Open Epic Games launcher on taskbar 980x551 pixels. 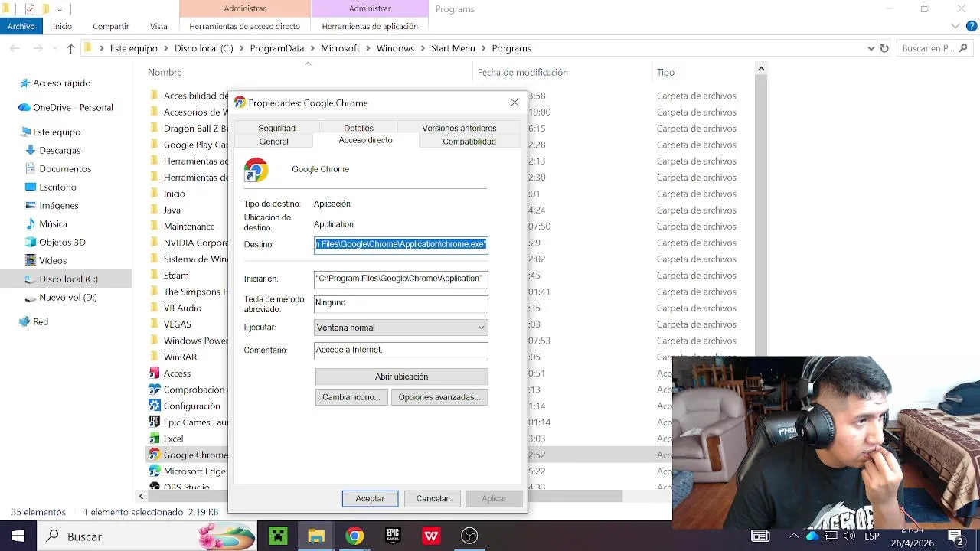(393, 536)
